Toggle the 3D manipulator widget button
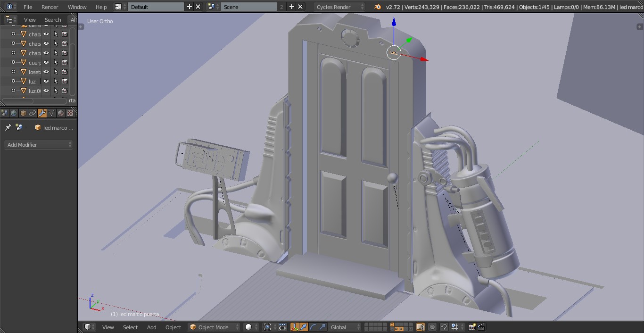The width and height of the screenshot is (644, 333). (294, 327)
